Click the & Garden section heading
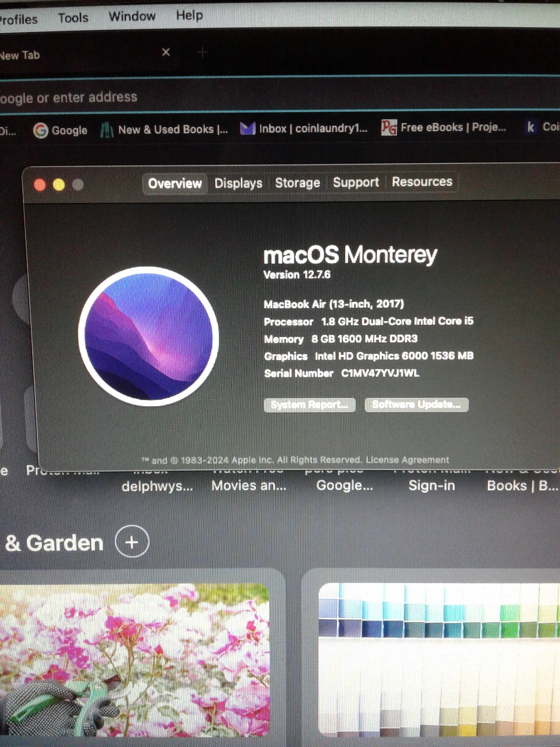Image resolution: width=560 pixels, height=747 pixels. [54, 543]
